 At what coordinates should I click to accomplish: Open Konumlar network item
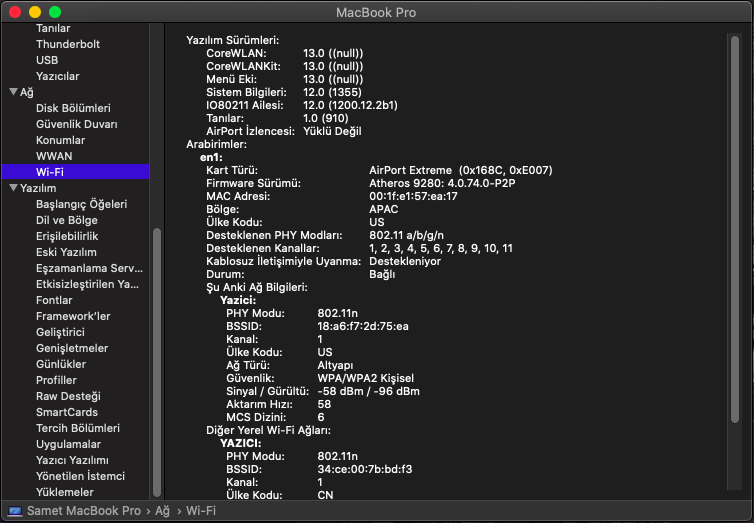coord(60,140)
